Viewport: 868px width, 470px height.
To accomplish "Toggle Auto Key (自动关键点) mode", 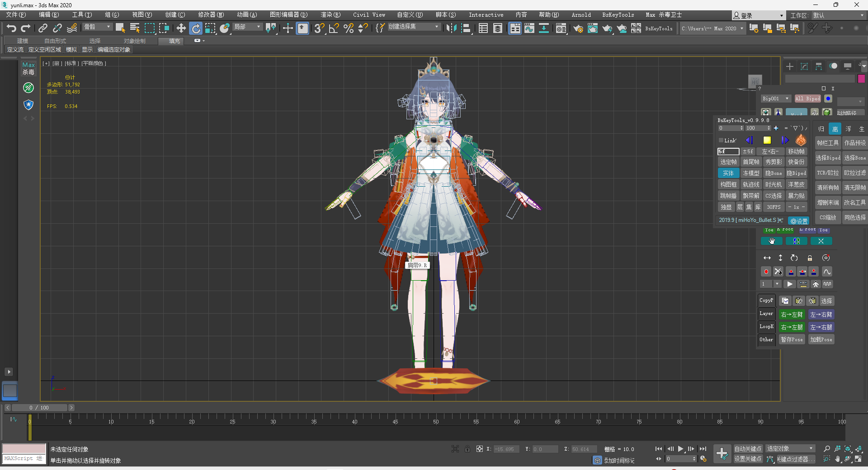I will (748, 449).
